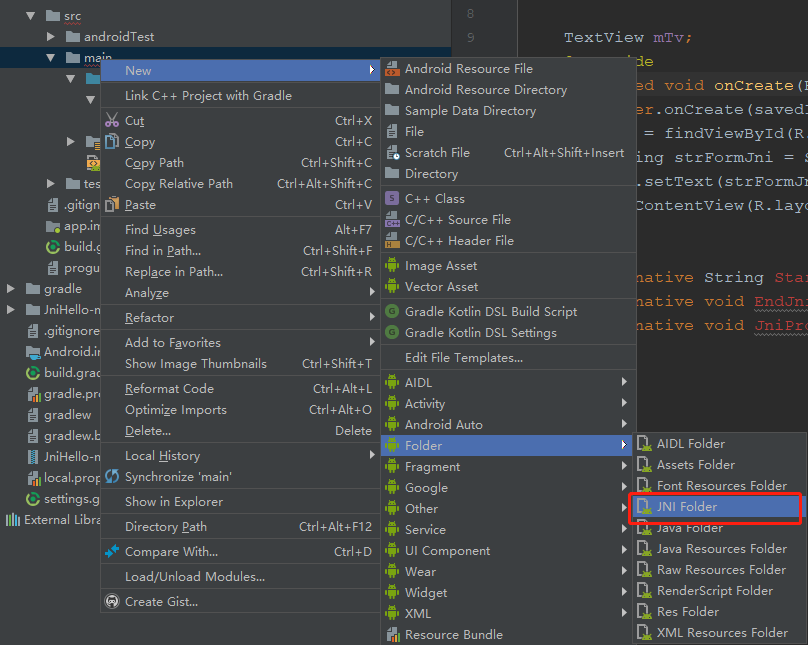The height and width of the screenshot is (645, 808).
Task: Click the Copy icon in context menu
Action: 112,141
